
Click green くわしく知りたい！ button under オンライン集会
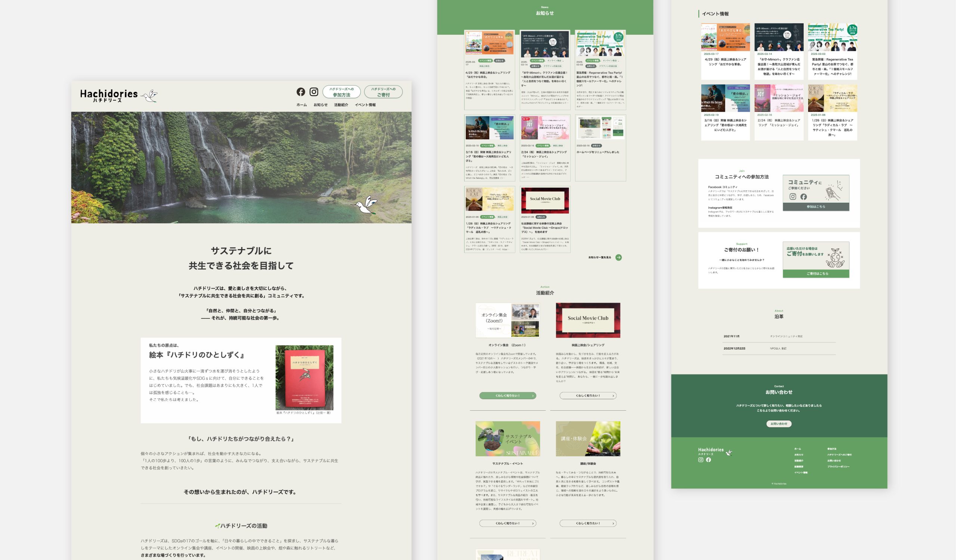[x=508, y=395]
